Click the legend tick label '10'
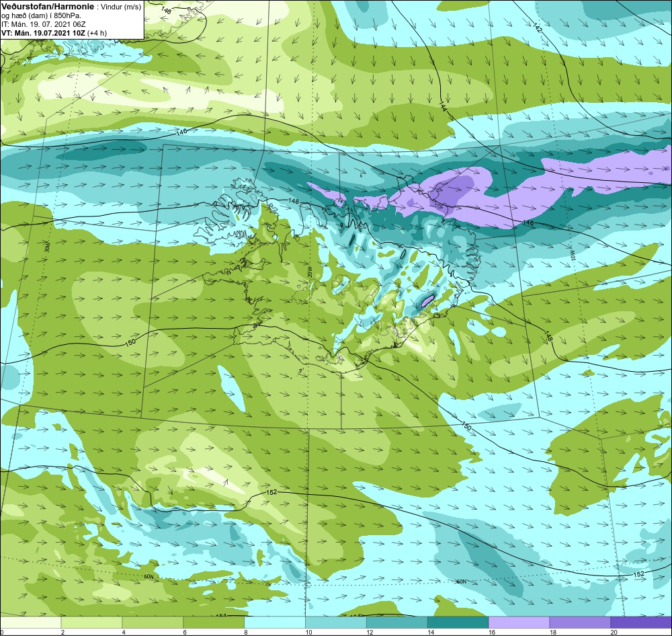Viewport: 672px width, 636px height. point(308,632)
